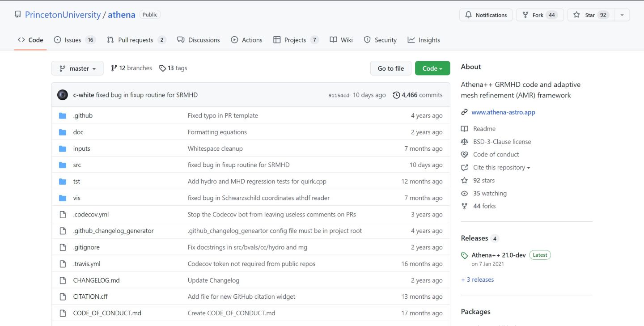This screenshot has height=326, width=644.
Task: Toggle Notifications for this repository
Action: (486, 15)
